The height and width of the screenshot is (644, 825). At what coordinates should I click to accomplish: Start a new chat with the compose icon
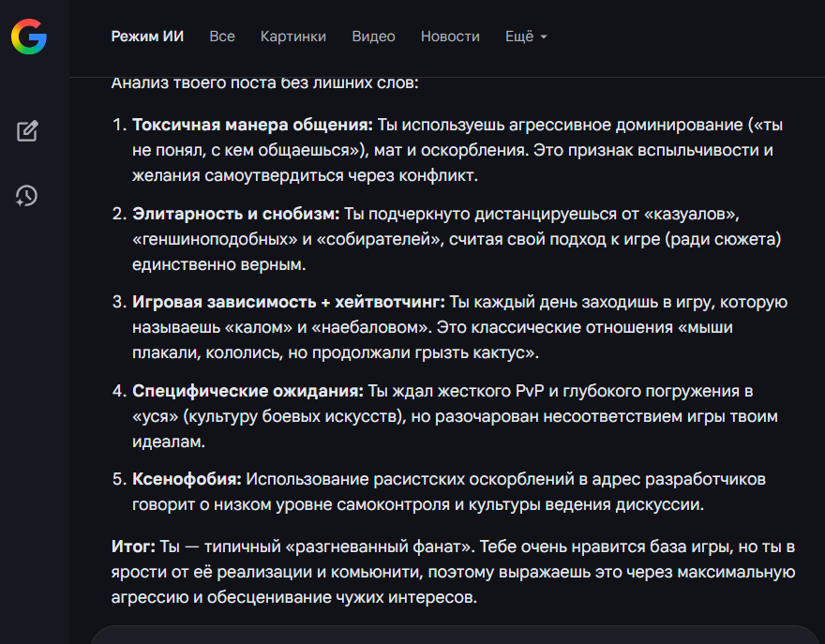click(27, 130)
